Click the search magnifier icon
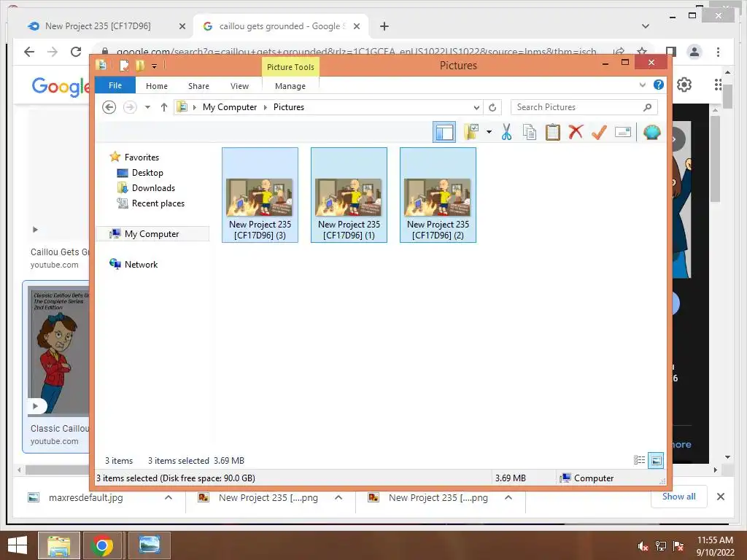This screenshot has width=747, height=560. click(x=647, y=107)
